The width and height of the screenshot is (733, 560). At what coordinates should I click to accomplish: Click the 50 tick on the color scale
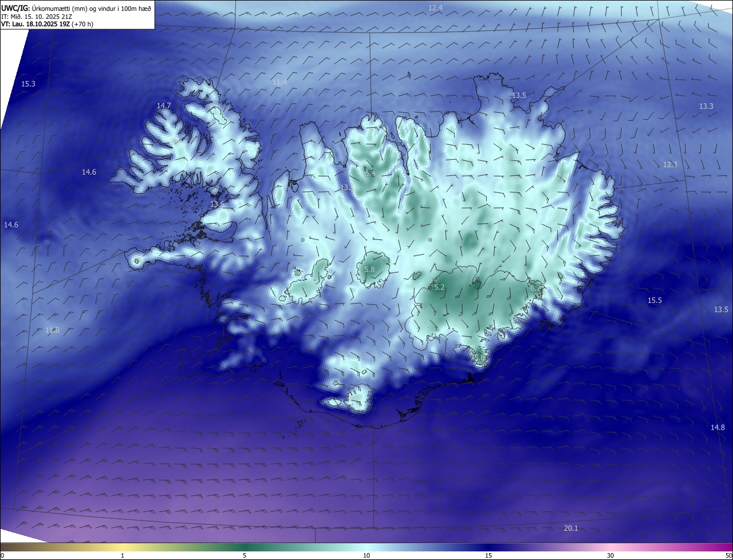pyautogui.click(x=728, y=555)
